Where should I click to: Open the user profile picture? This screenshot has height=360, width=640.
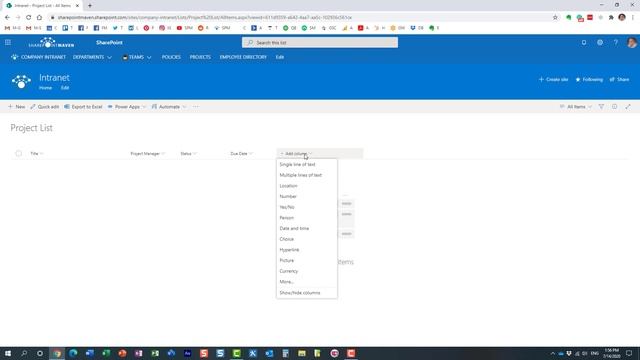pos(631,42)
